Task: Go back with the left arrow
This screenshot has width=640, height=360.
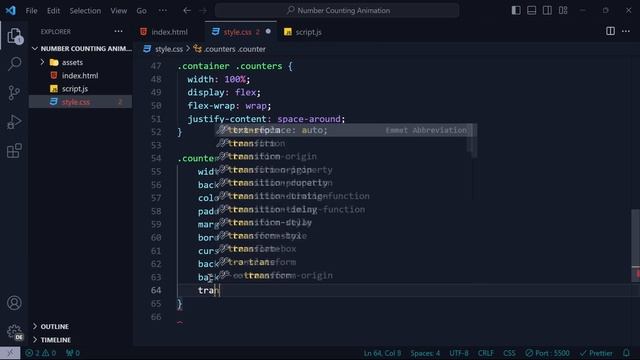Action: (187, 11)
